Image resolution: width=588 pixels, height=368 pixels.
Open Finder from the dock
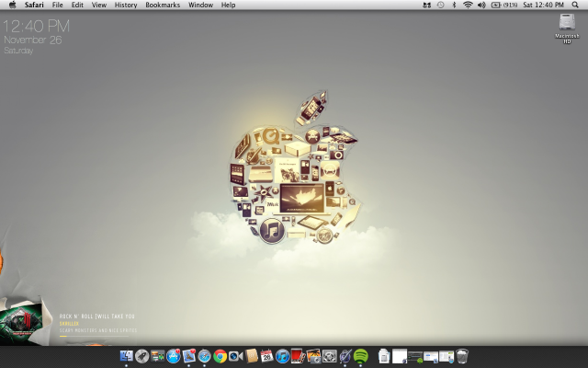click(127, 356)
